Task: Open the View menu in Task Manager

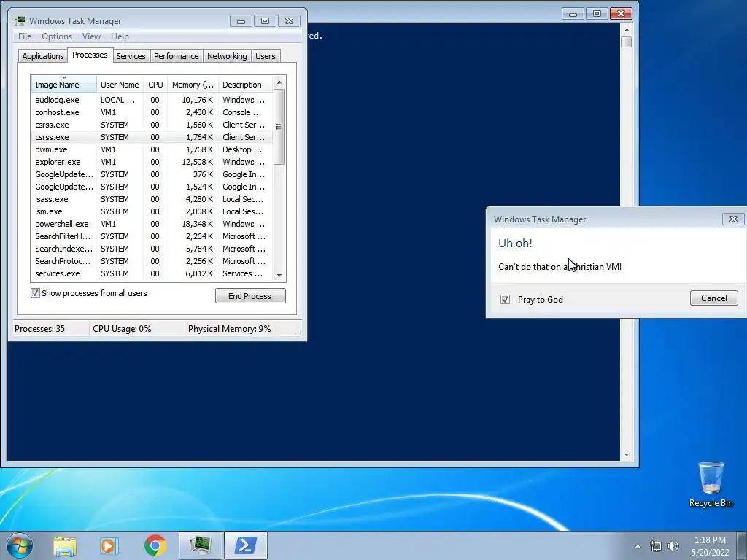Action: point(91,36)
